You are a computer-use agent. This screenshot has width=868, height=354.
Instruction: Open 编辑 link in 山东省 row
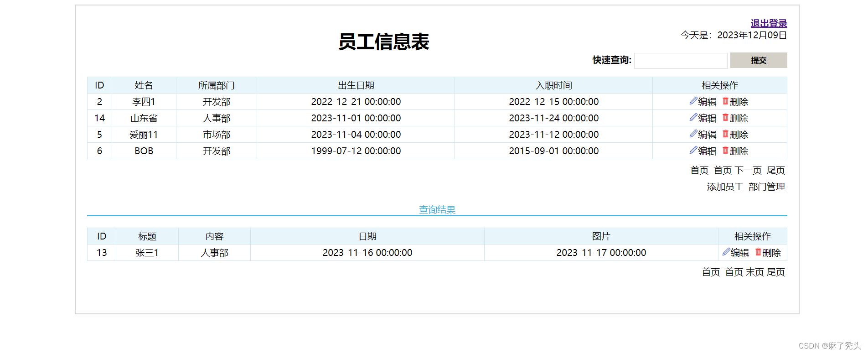(x=707, y=118)
